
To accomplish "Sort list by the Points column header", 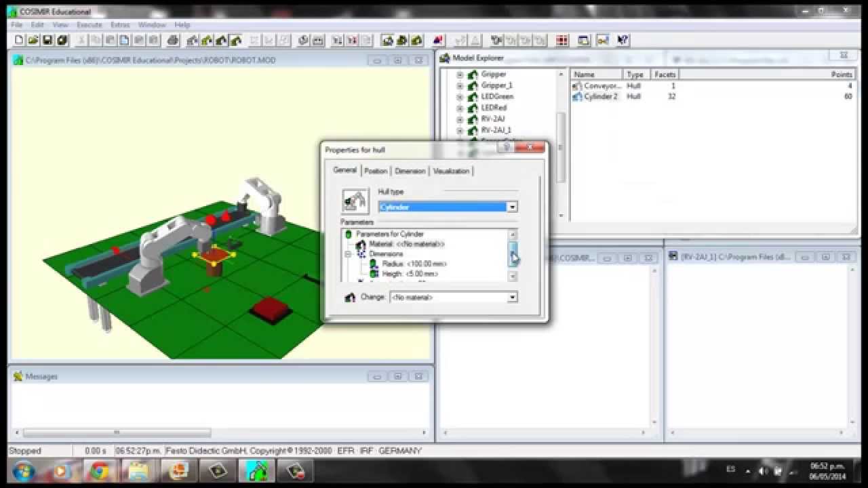I will [766, 75].
